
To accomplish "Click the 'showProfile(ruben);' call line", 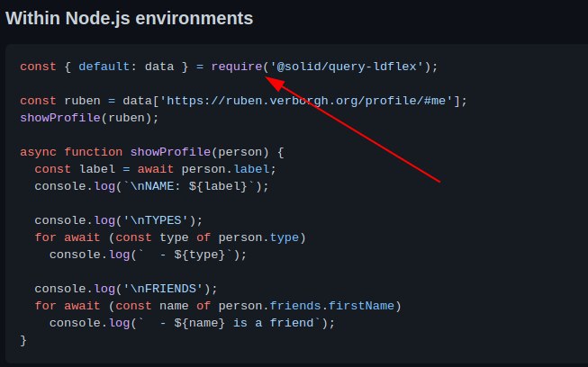I will 90,118.
